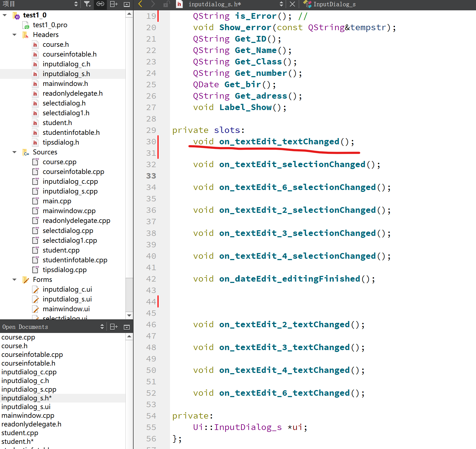476x449 pixels.
Task: Collapse the Sources folder
Action: pos(14,152)
